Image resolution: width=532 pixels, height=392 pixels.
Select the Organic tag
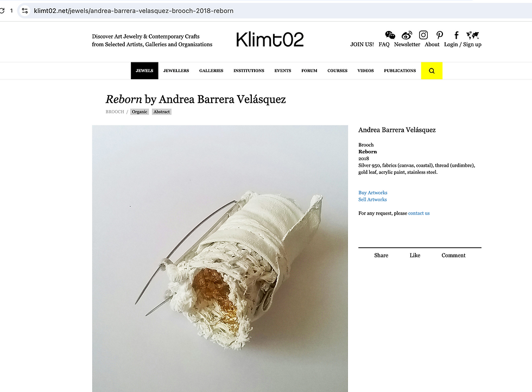coord(140,112)
